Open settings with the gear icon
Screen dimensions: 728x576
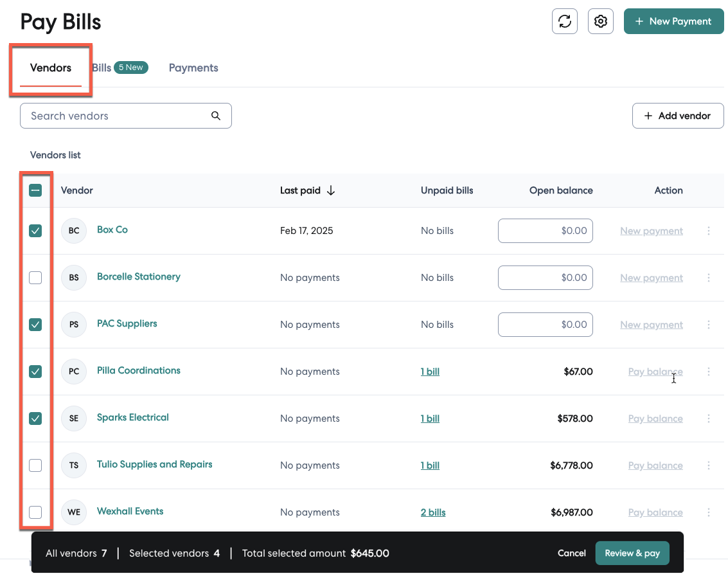(x=601, y=21)
